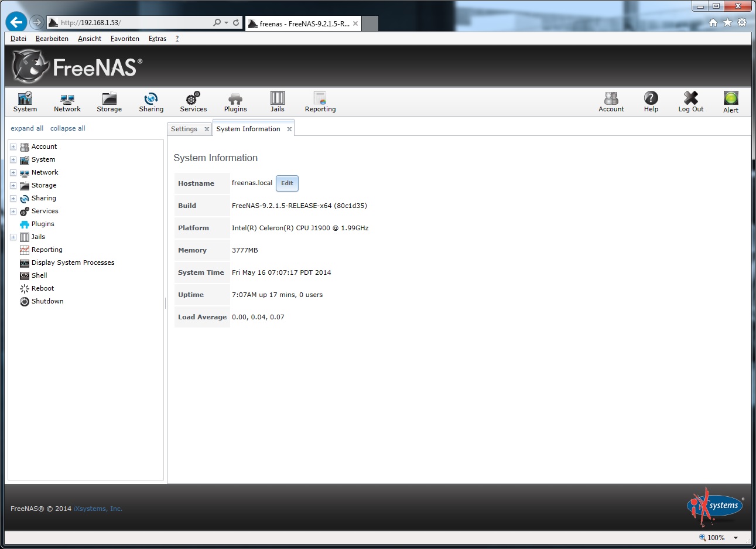This screenshot has height=549, width=756.
Task: Open address bar search dropdown arrow
Action: (226, 23)
